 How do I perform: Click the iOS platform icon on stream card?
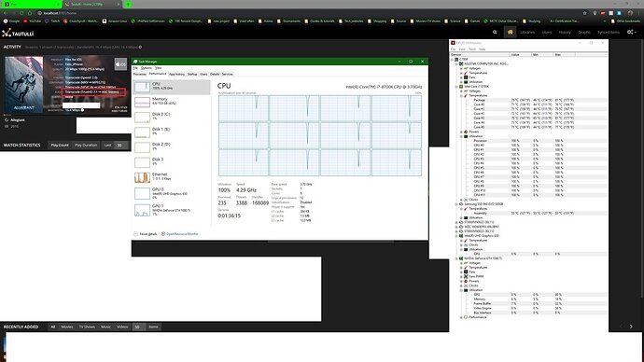[x=120, y=64]
